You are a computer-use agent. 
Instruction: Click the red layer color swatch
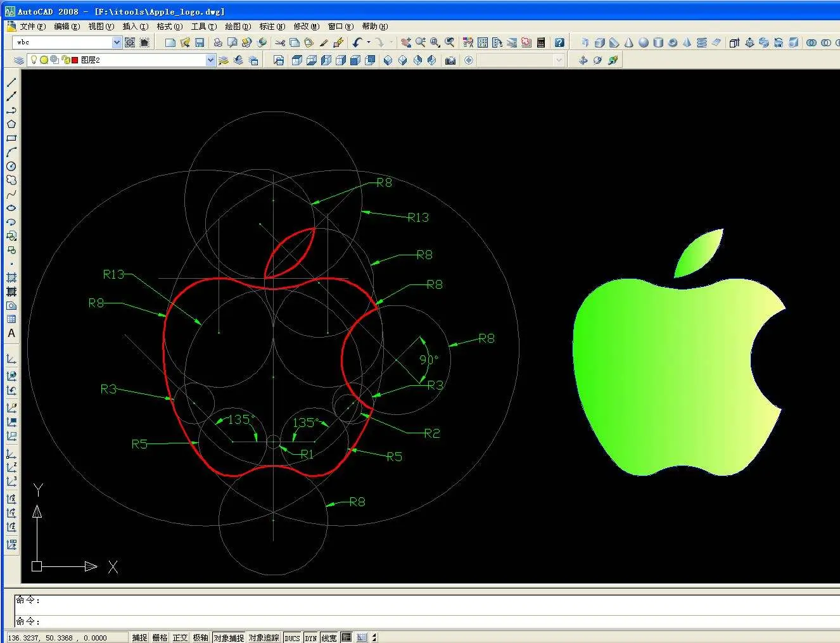coord(75,60)
